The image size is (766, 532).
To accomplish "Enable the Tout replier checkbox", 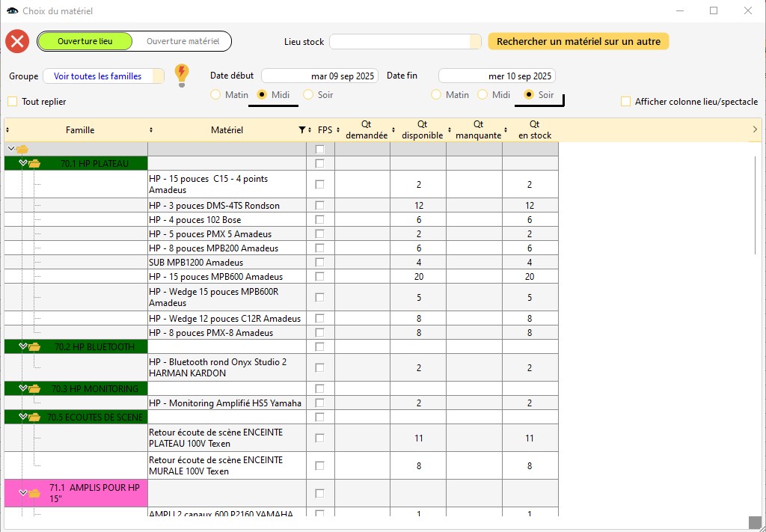I will pyautogui.click(x=12, y=102).
